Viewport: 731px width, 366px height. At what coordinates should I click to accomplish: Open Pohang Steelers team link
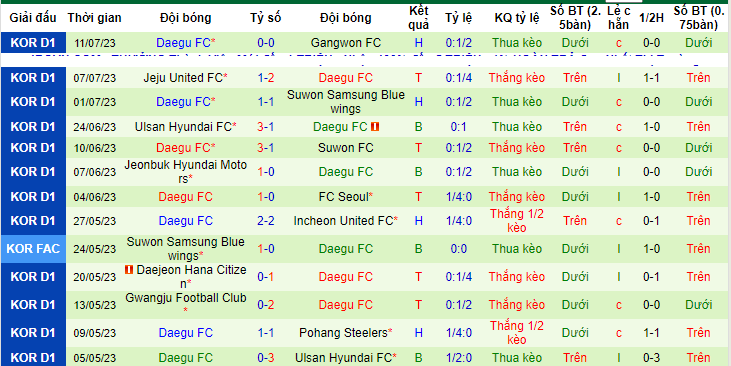[344, 332]
